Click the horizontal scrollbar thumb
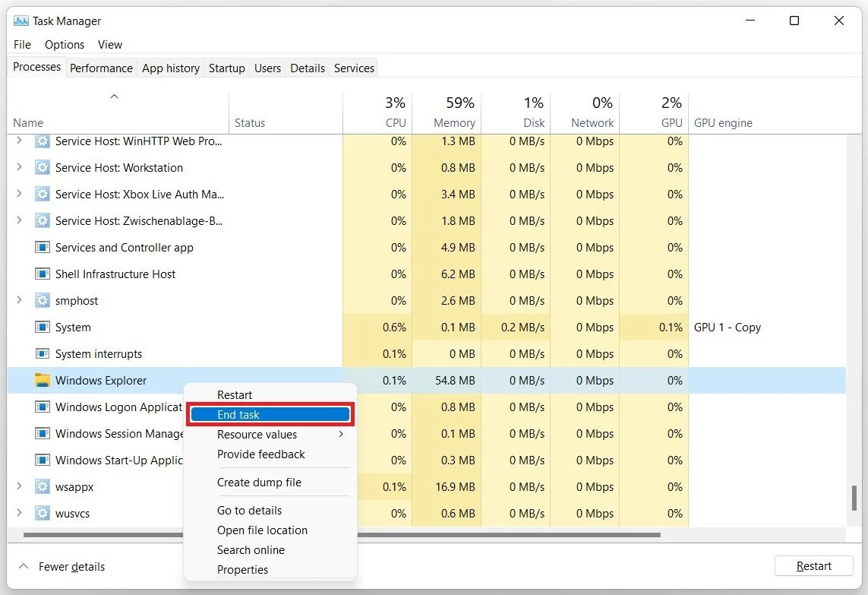 [342, 535]
